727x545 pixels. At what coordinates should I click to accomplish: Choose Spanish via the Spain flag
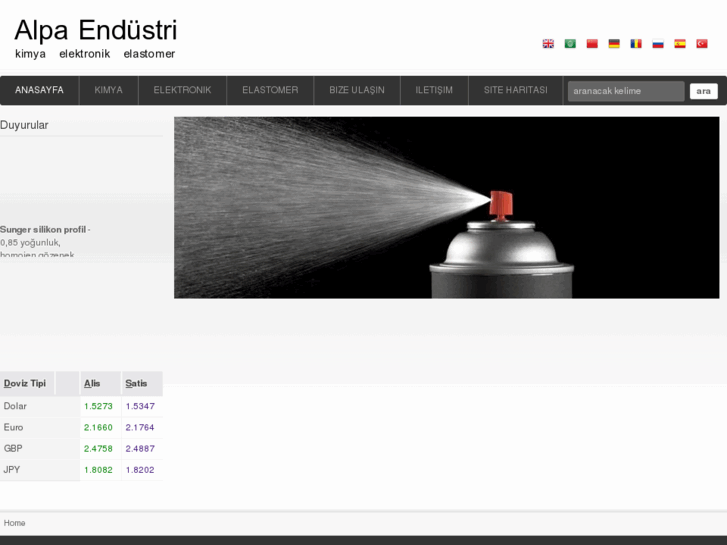[680, 44]
